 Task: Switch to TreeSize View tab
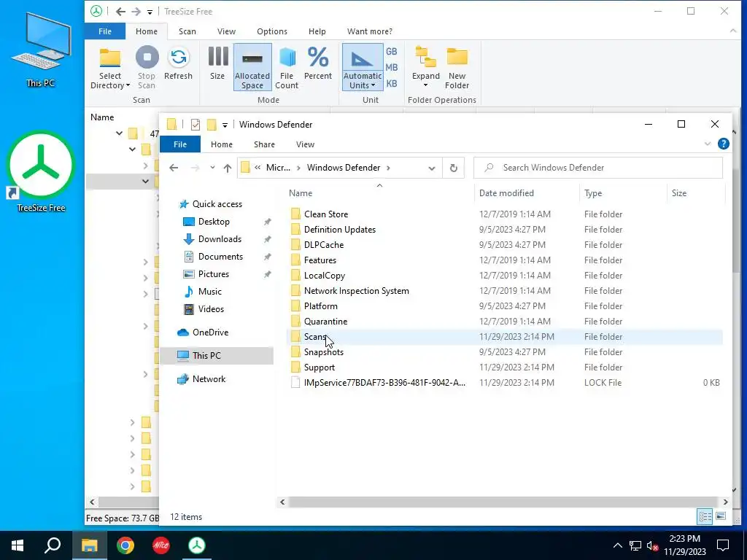pyautogui.click(x=226, y=31)
